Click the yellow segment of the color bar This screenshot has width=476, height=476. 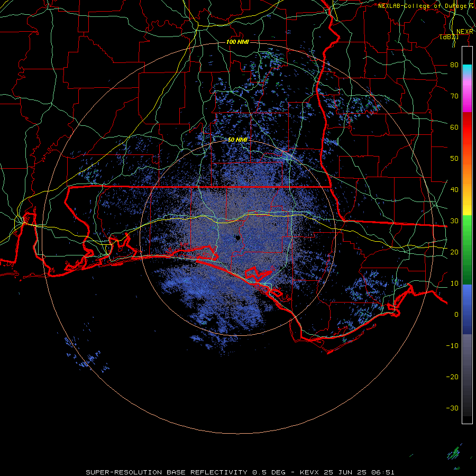point(467,206)
